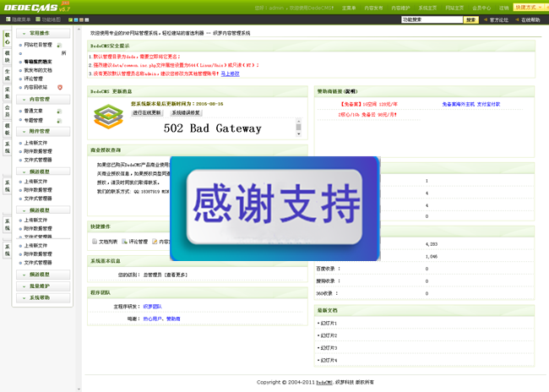
Task: Switch to the 模块 vertical tab
Action: pos(7,57)
